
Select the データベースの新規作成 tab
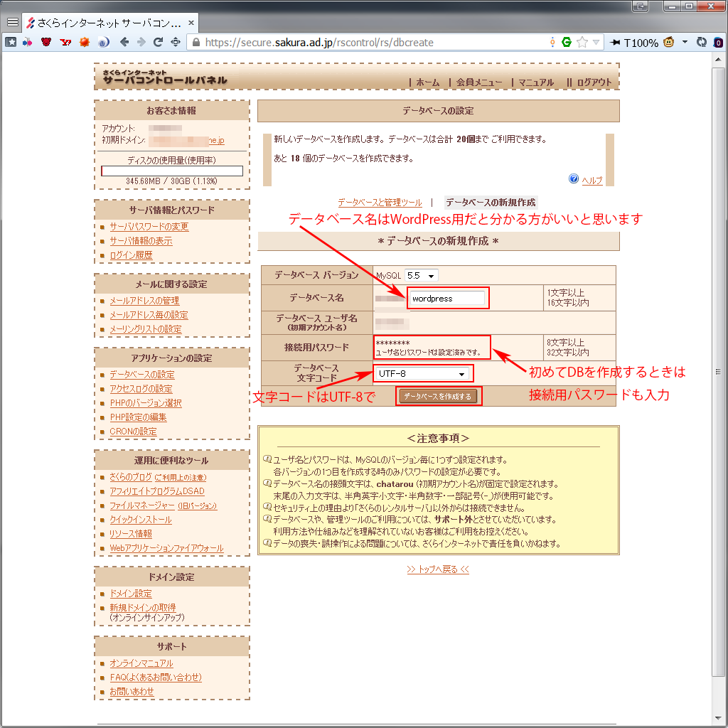[491, 203]
